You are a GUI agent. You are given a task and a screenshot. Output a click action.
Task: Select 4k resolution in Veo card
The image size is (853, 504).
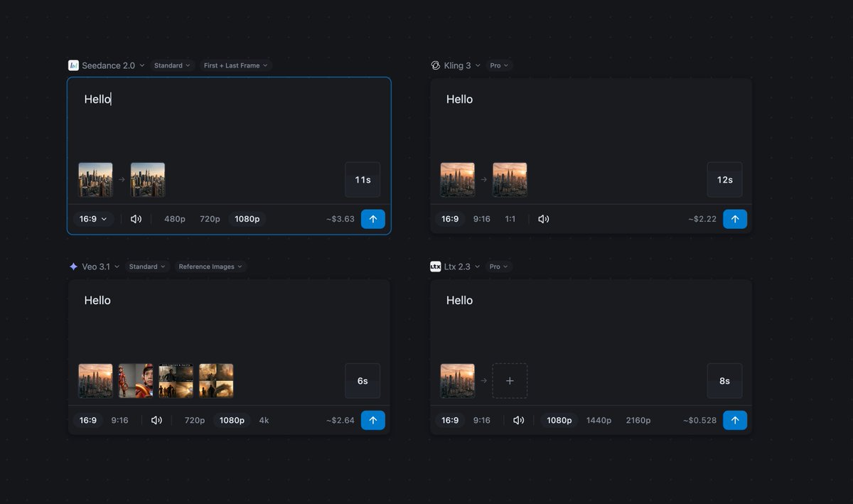tap(264, 420)
